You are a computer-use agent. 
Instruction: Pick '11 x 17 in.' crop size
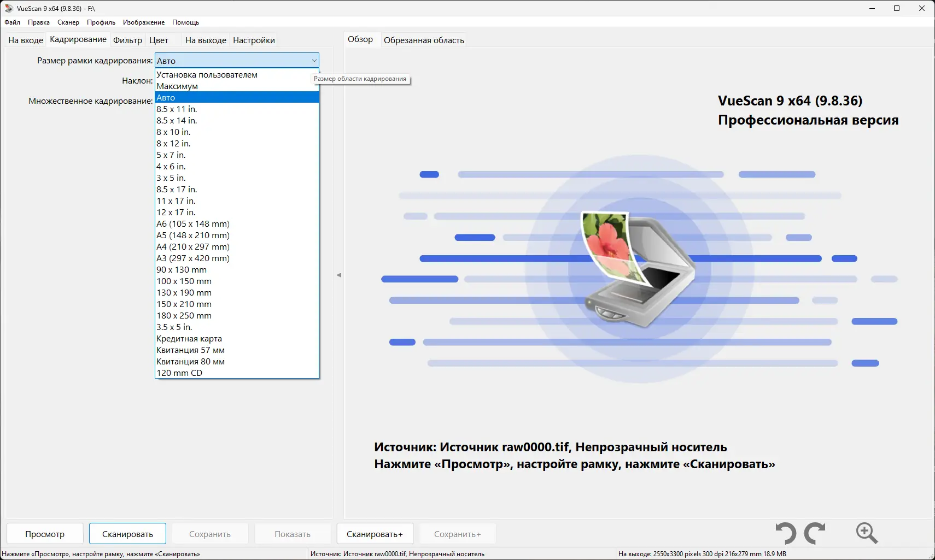[237, 201]
